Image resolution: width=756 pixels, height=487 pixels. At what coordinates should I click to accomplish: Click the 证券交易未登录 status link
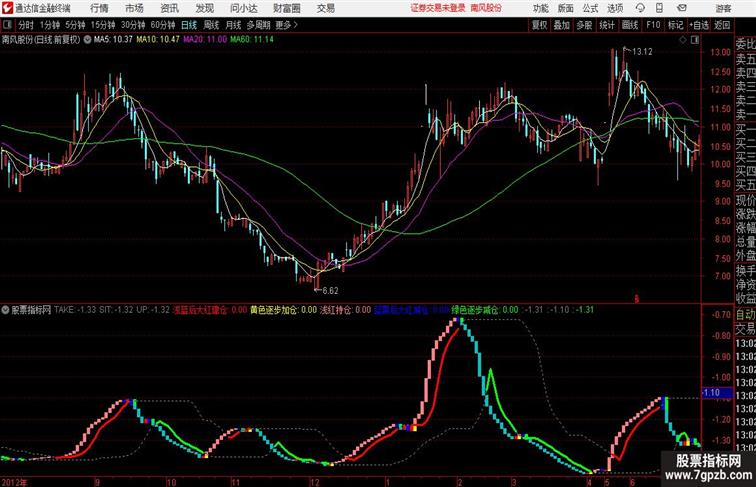click(x=438, y=8)
